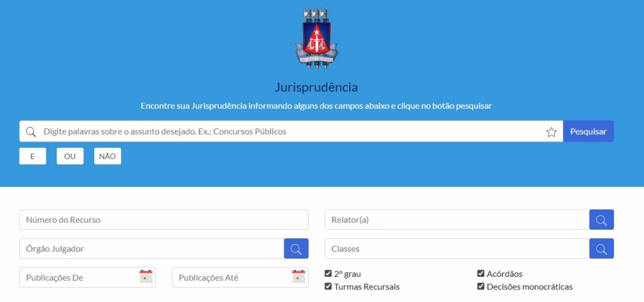Open the Relator(a) lookup search button
This screenshot has width=644, height=302.
(x=601, y=220)
